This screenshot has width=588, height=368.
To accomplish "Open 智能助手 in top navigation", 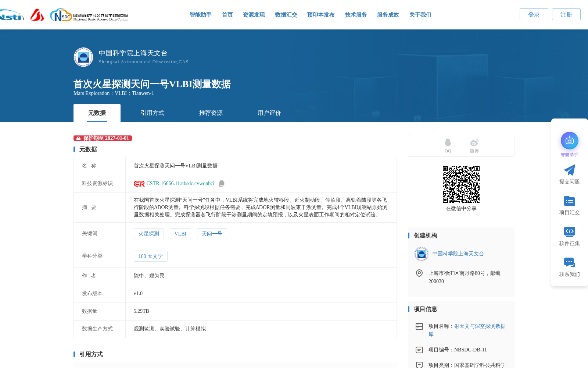I will tap(201, 15).
